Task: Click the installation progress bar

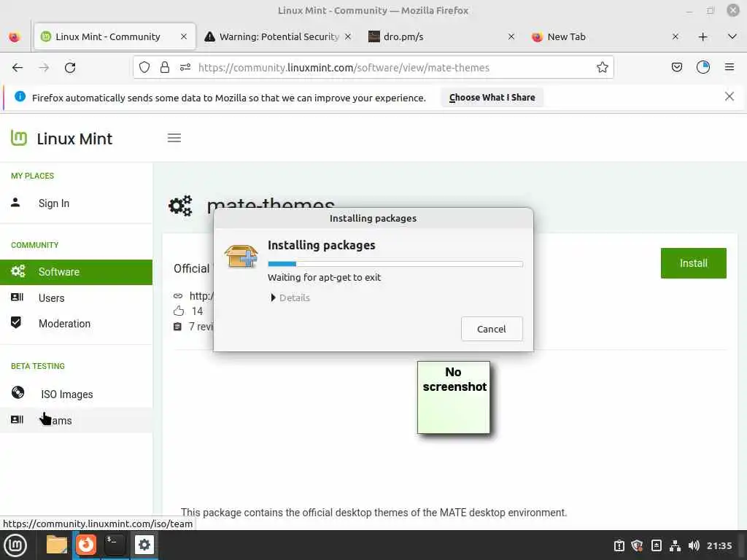Action: click(395, 264)
